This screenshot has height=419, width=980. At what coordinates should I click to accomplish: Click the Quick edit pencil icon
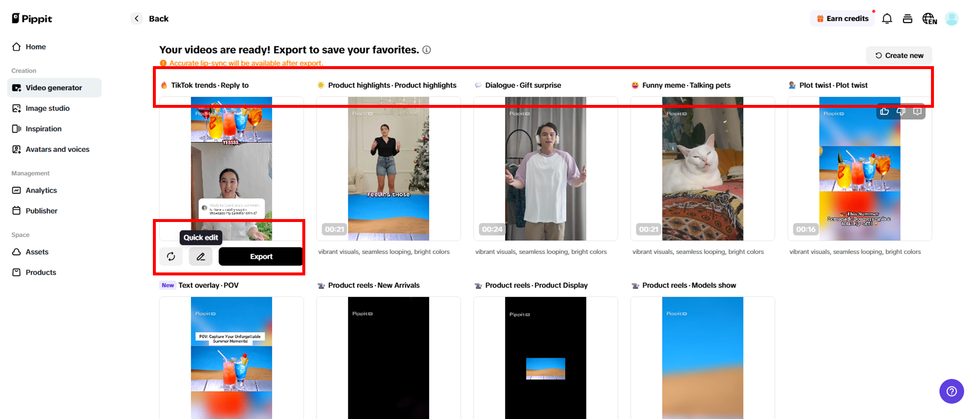click(201, 256)
